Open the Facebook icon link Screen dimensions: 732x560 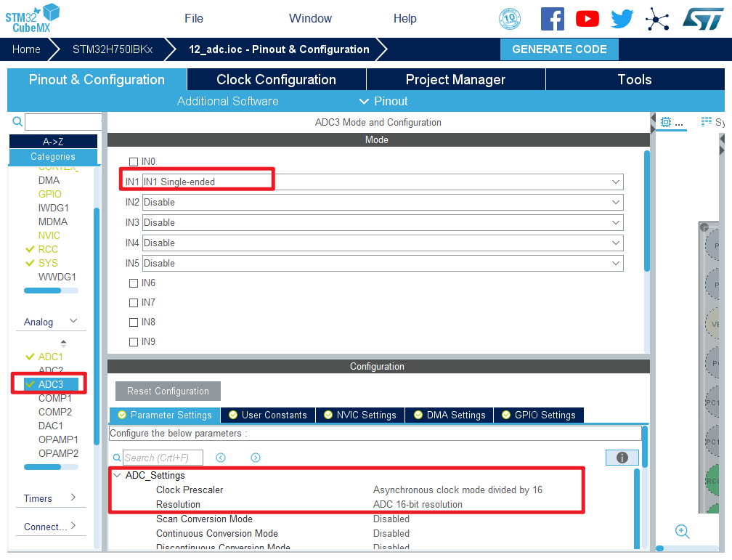(552, 19)
